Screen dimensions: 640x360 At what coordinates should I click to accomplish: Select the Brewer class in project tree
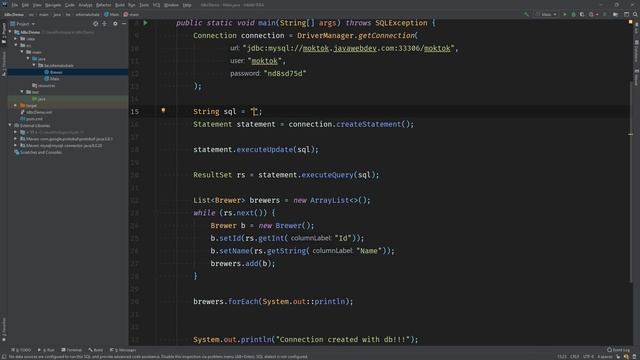53,72
